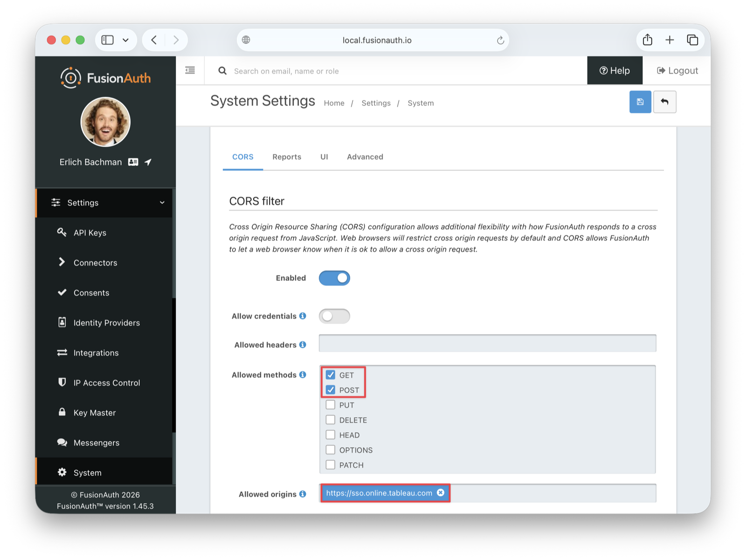Click the search magnifier icon in the top bar

222,70
